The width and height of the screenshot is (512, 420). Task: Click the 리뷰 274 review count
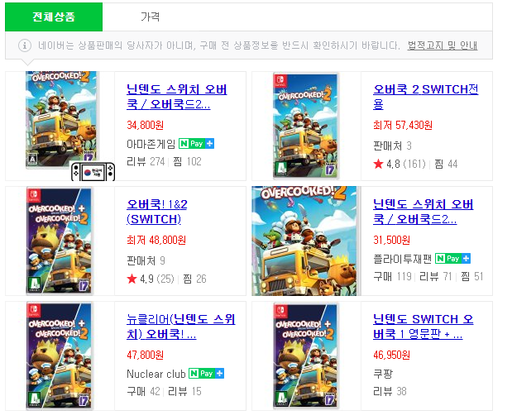click(x=146, y=161)
